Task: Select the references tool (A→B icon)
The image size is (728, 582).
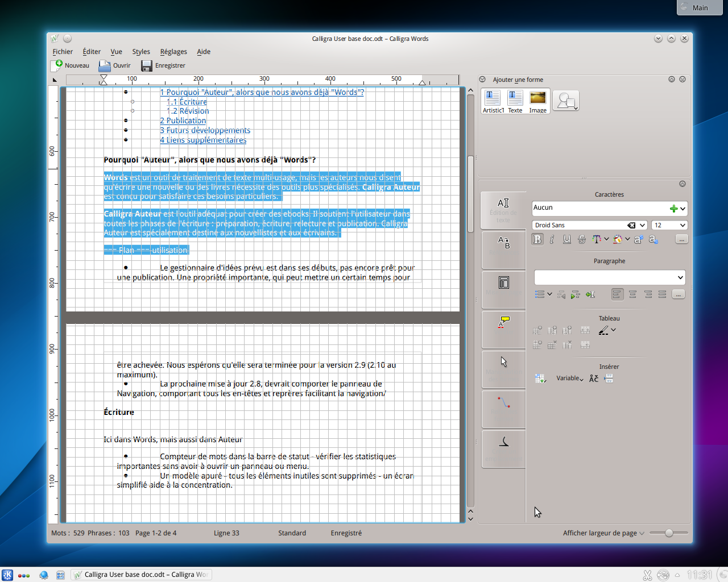Action: 503,249
